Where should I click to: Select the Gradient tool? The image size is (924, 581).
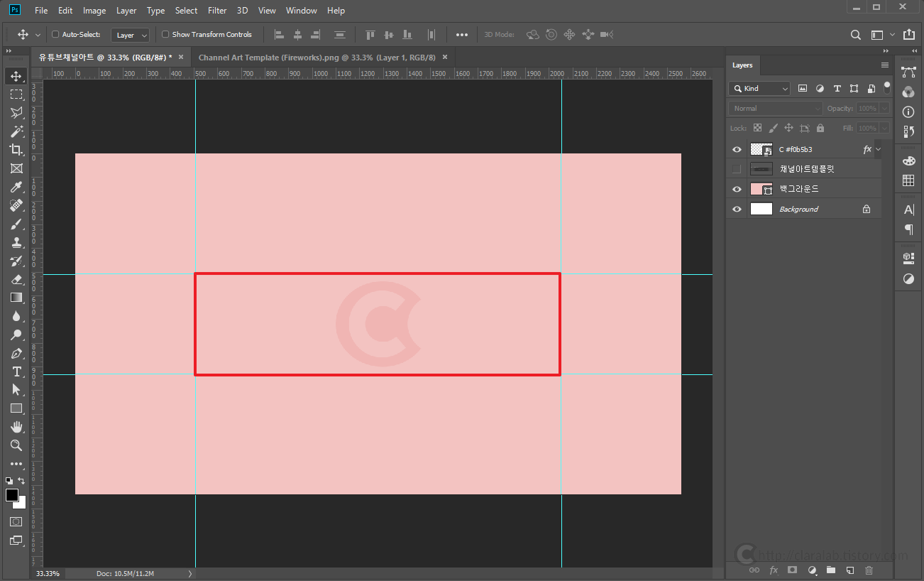[x=16, y=298]
